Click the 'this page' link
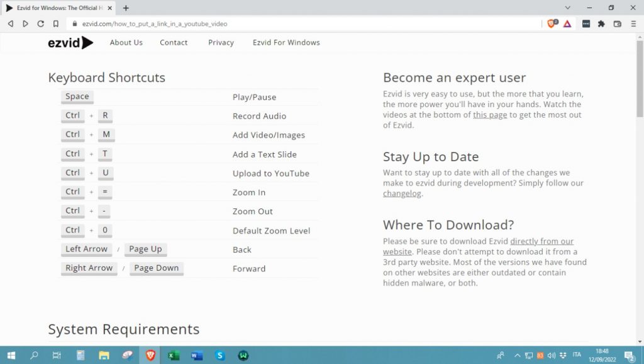 click(490, 115)
